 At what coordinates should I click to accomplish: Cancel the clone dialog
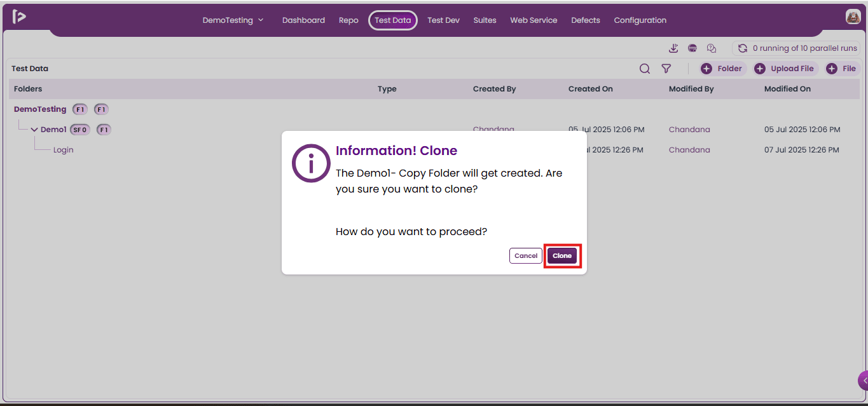pos(526,255)
